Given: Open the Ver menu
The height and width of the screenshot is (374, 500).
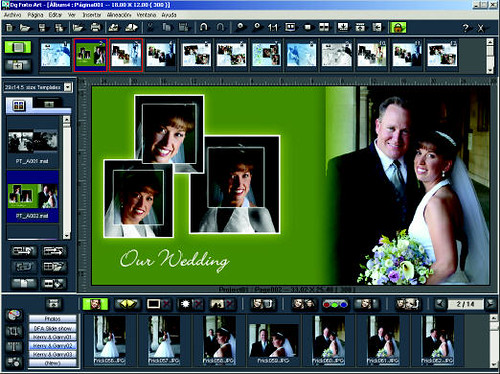Looking at the screenshot, I should point(72,15).
